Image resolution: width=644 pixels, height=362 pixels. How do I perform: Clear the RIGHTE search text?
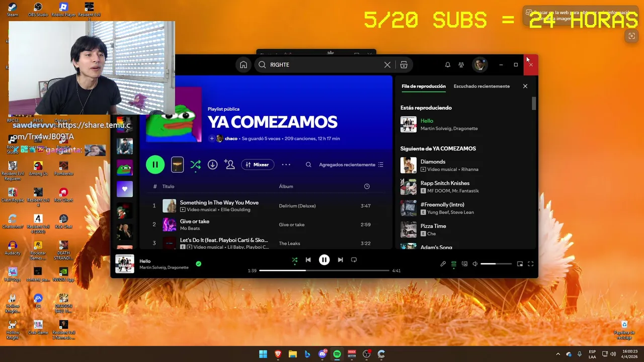tap(387, 65)
